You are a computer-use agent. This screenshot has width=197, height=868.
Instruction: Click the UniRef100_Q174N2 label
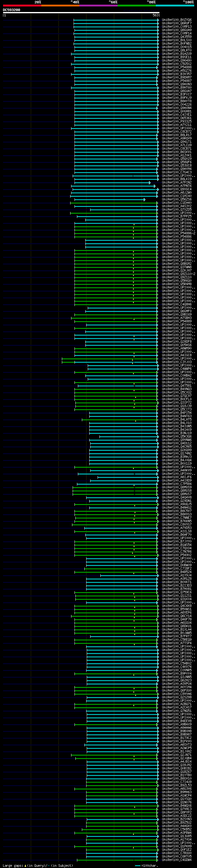(x=176, y=454)
